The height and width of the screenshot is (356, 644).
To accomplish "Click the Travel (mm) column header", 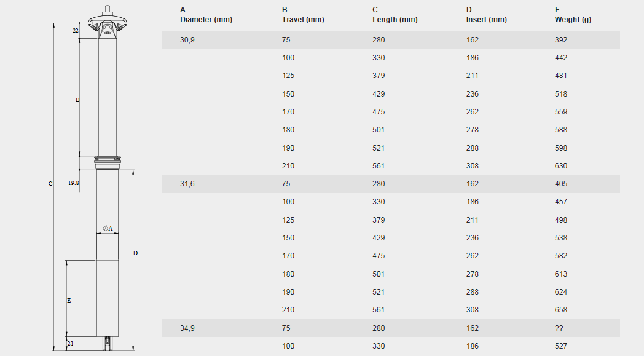I will pos(303,15).
